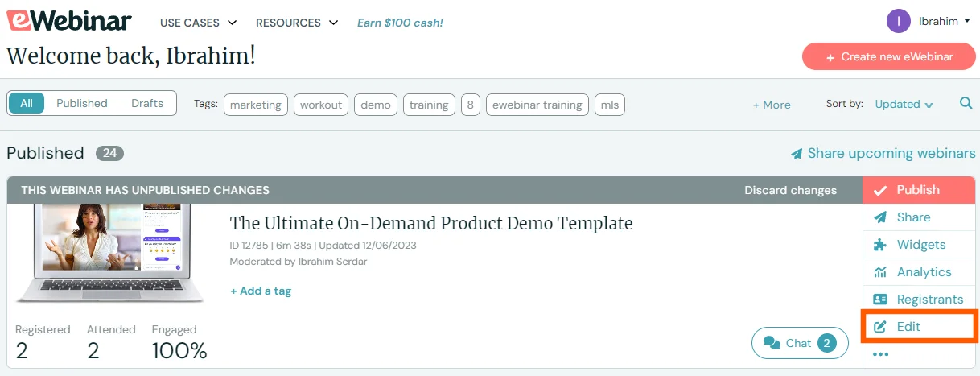Click + Add a tag link
980x376 pixels.
pyautogui.click(x=261, y=291)
